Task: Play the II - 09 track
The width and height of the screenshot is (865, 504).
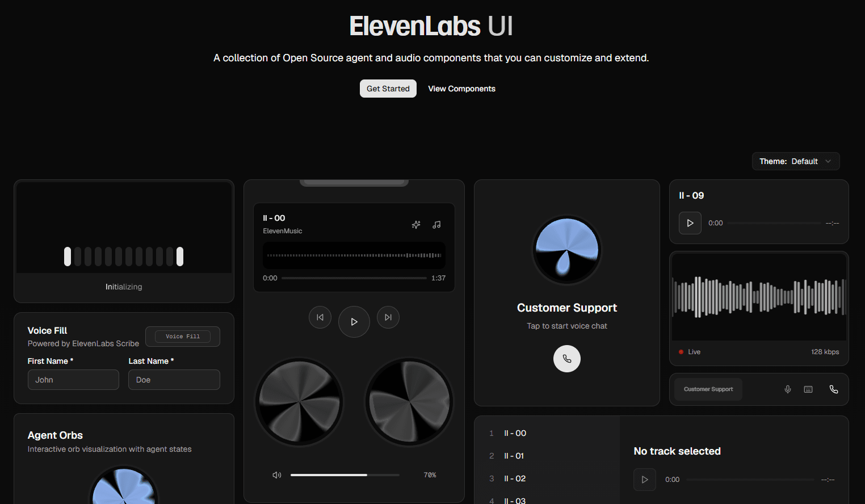Action: tap(690, 223)
